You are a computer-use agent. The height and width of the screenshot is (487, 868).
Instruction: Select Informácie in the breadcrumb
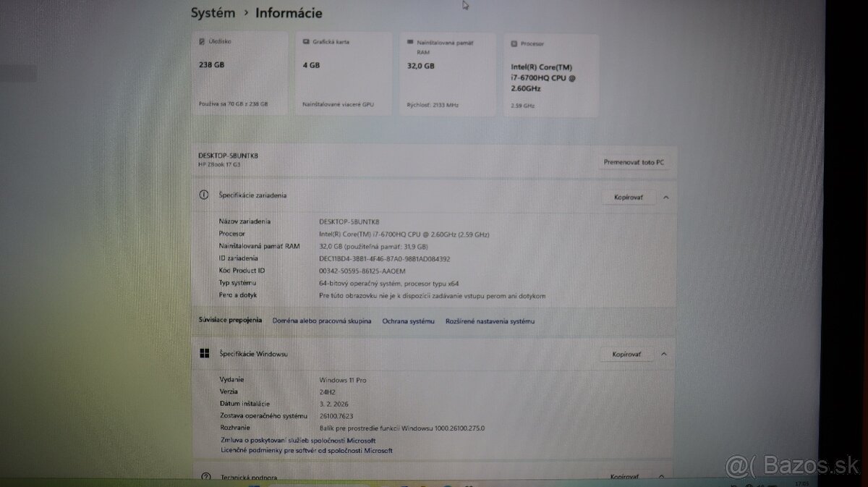(x=288, y=12)
